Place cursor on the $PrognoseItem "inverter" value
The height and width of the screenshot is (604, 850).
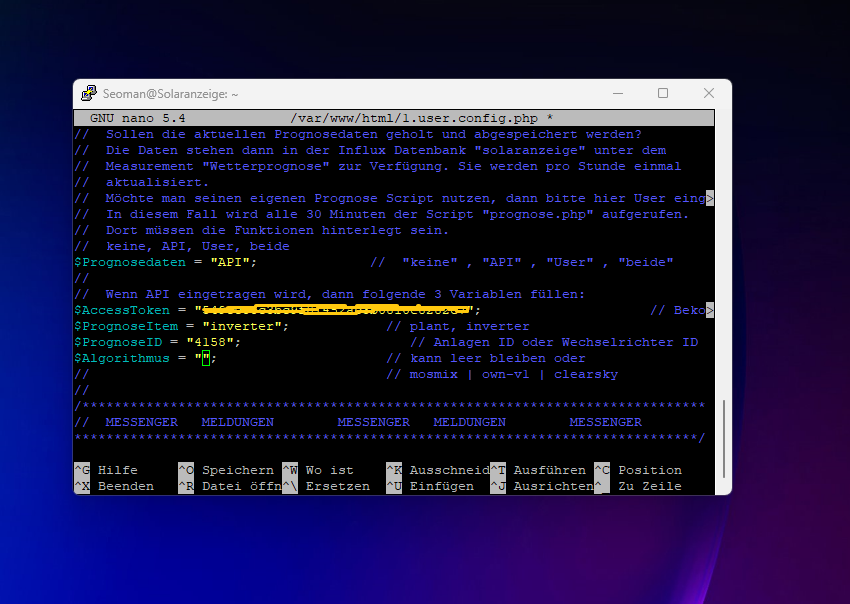pos(245,326)
